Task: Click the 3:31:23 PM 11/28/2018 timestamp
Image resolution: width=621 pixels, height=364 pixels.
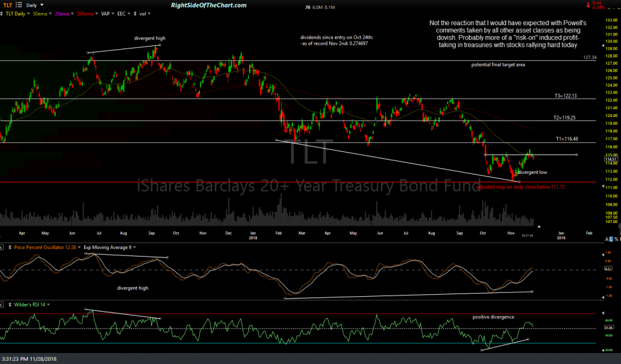Action: 29,359
